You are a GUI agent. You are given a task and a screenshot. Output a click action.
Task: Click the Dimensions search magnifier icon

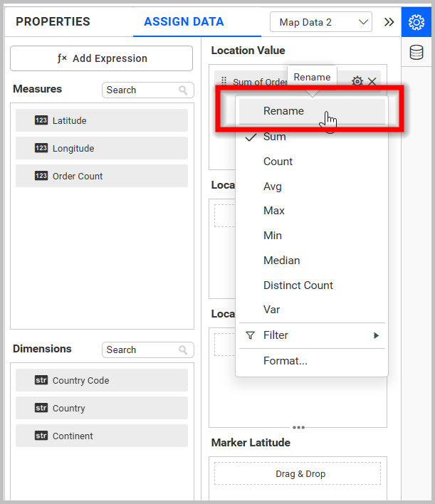(184, 350)
